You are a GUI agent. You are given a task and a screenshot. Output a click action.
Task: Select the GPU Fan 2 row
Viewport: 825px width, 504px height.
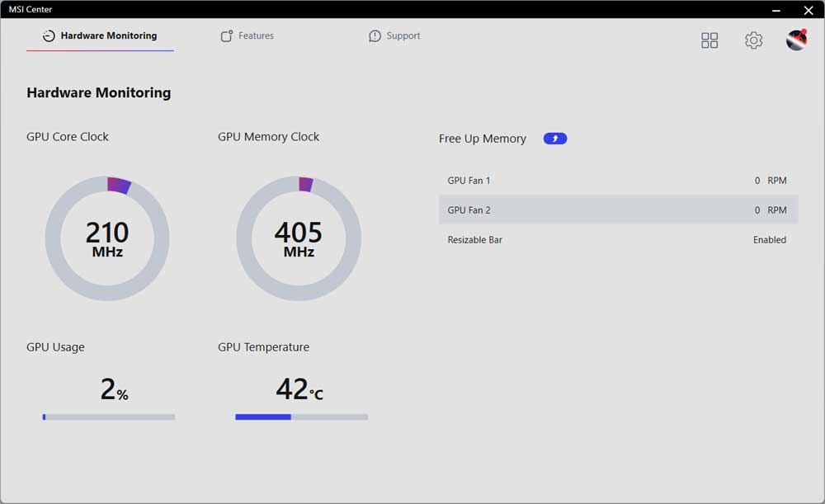618,210
